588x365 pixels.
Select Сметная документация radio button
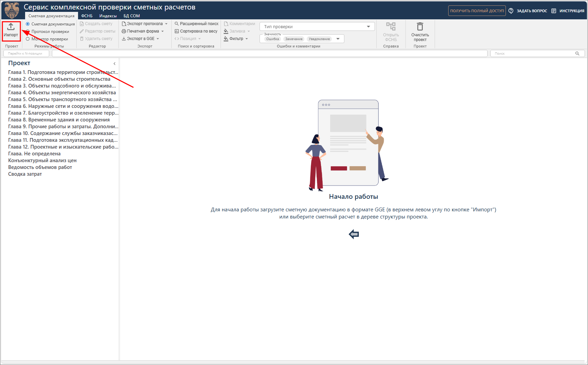(x=28, y=24)
